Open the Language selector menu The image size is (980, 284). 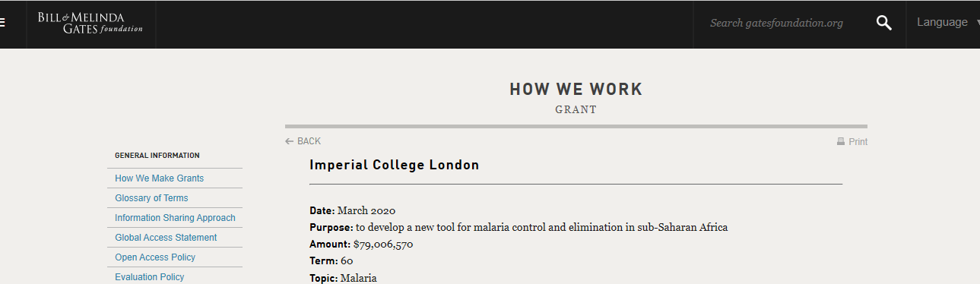click(943, 23)
